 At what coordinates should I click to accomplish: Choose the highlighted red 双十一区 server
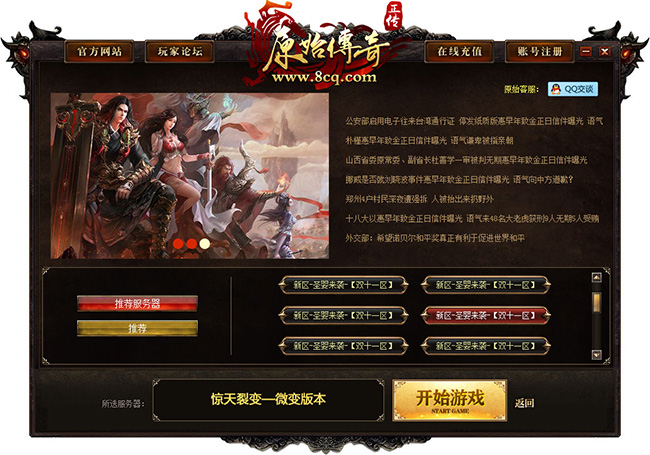pos(485,316)
